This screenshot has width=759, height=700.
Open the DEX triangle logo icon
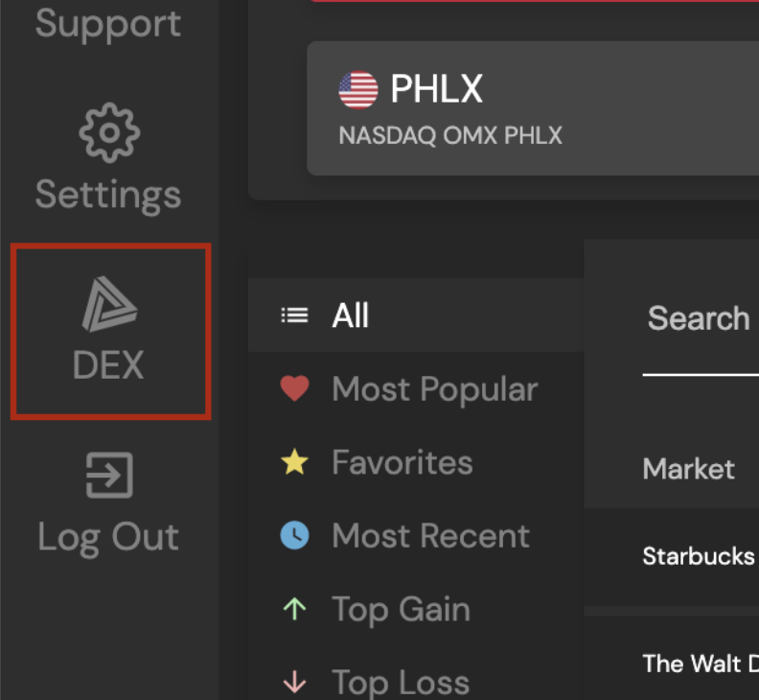point(109,304)
